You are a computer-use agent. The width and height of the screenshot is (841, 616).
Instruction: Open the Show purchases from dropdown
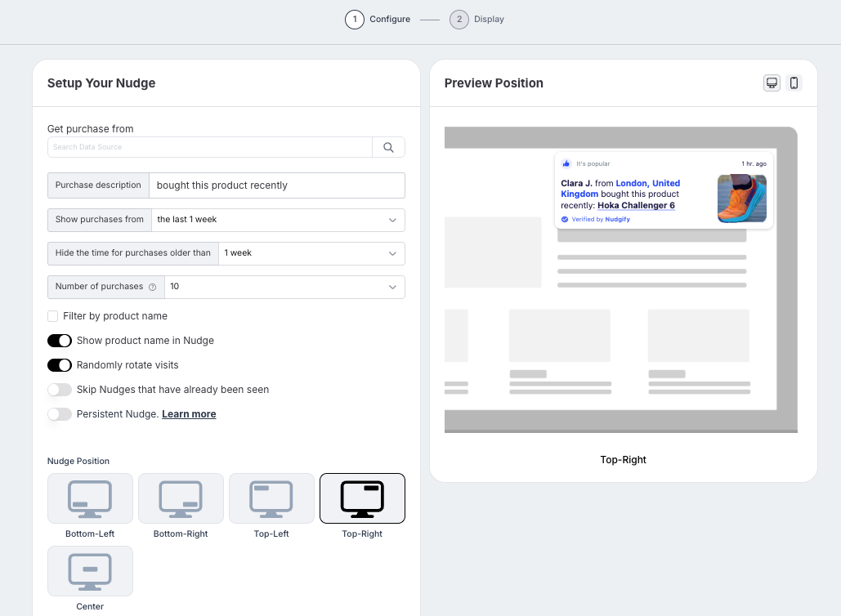[x=278, y=220]
